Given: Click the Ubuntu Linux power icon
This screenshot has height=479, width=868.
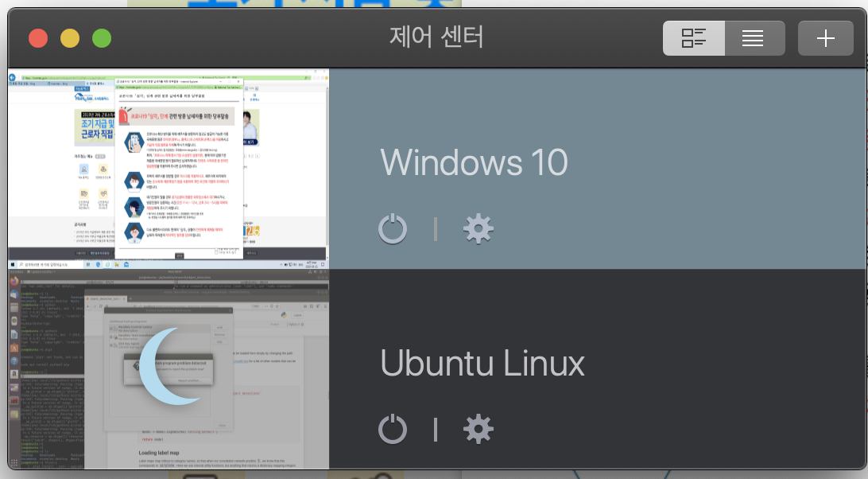Looking at the screenshot, I should pyautogui.click(x=393, y=429).
